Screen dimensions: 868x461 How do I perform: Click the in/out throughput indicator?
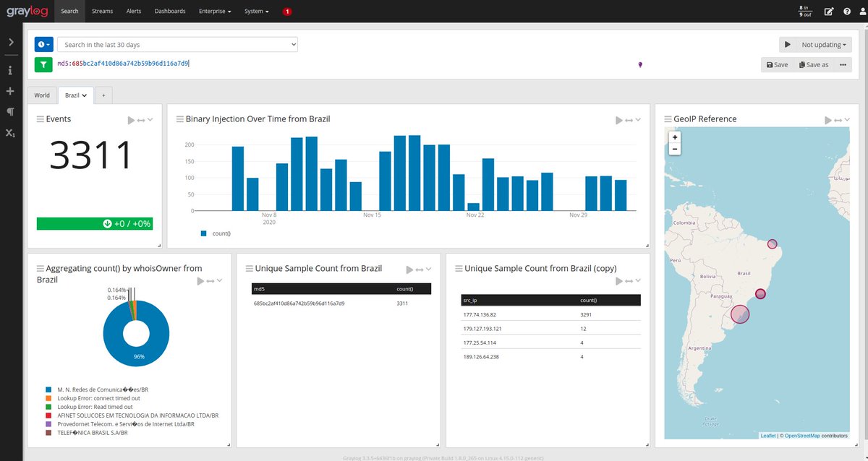coord(805,12)
